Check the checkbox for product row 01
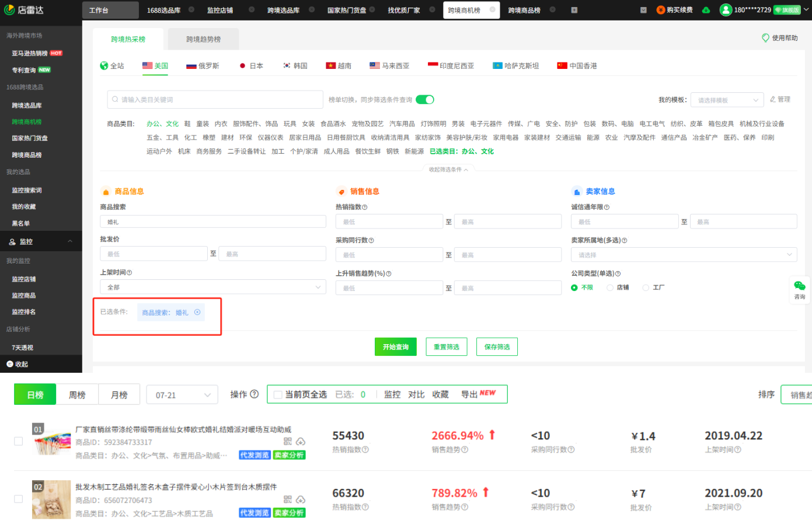 point(19,441)
